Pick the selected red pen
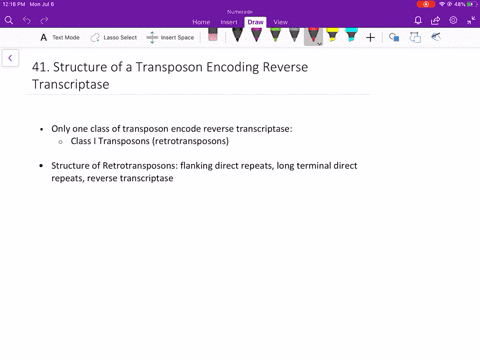The height and width of the screenshot is (360, 480). tap(313, 35)
